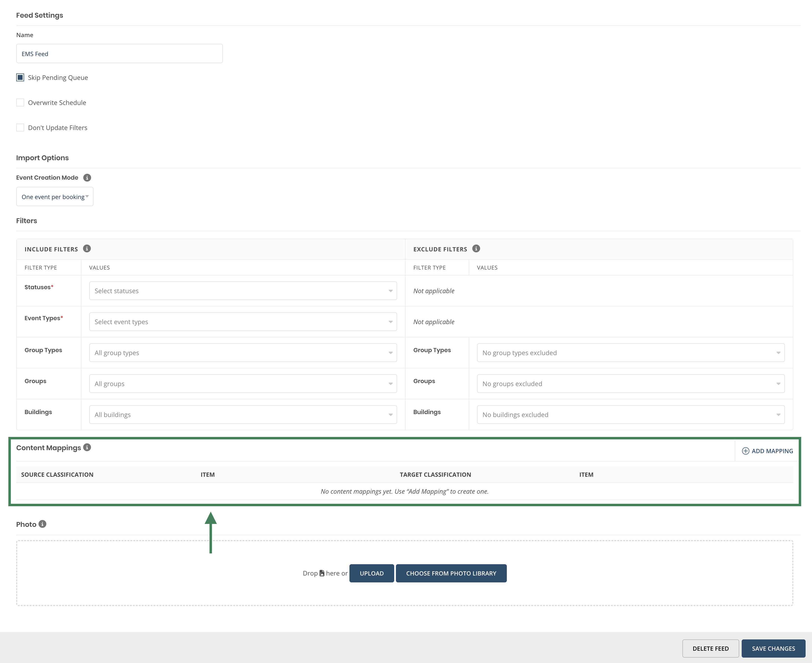This screenshot has height=663, width=812.
Task: Open the All buildings include dropdown
Action: 243,414
